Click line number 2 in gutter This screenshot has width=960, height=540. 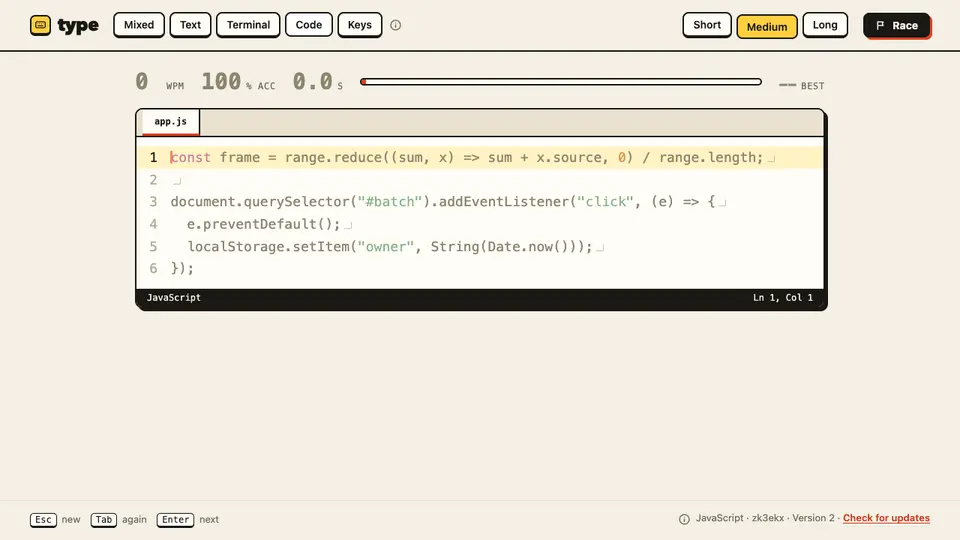(153, 180)
